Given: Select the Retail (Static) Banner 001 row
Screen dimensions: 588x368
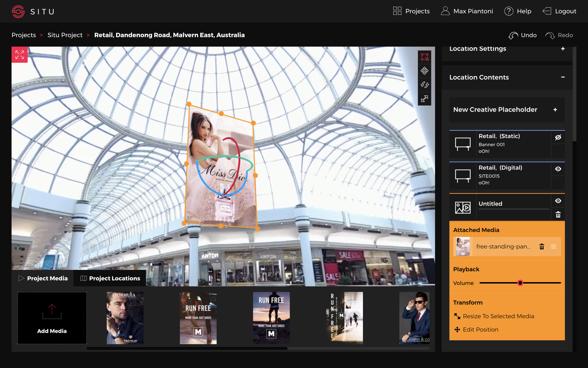Looking at the screenshot, I should pyautogui.click(x=507, y=144).
